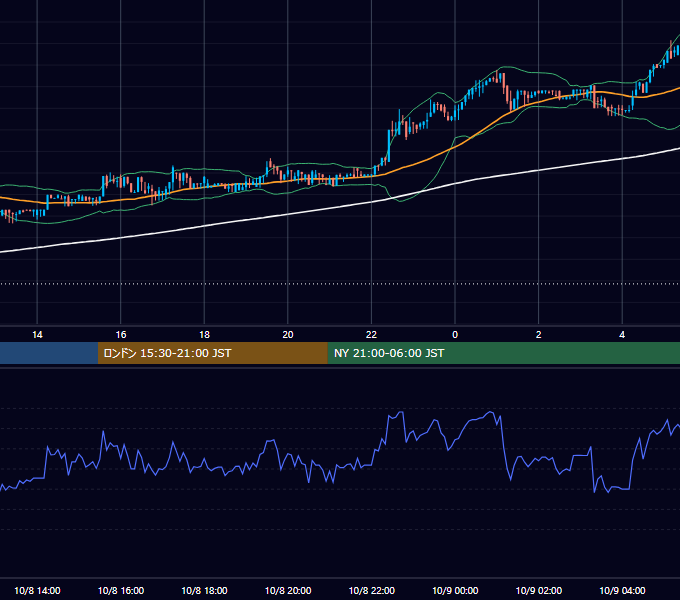Click the 10/8 20:00 date label
Image resolution: width=680 pixels, height=600 pixels.
pos(288,590)
